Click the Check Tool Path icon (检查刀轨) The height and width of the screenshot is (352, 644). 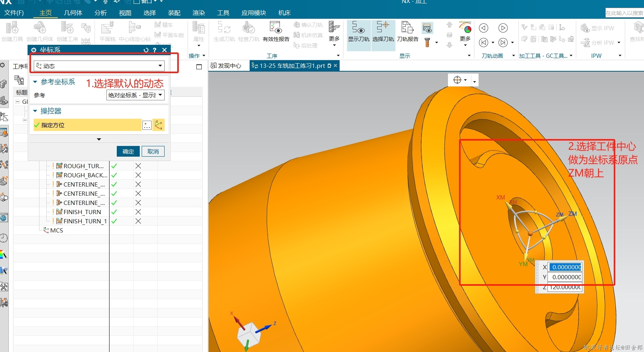tap(249, 31)
